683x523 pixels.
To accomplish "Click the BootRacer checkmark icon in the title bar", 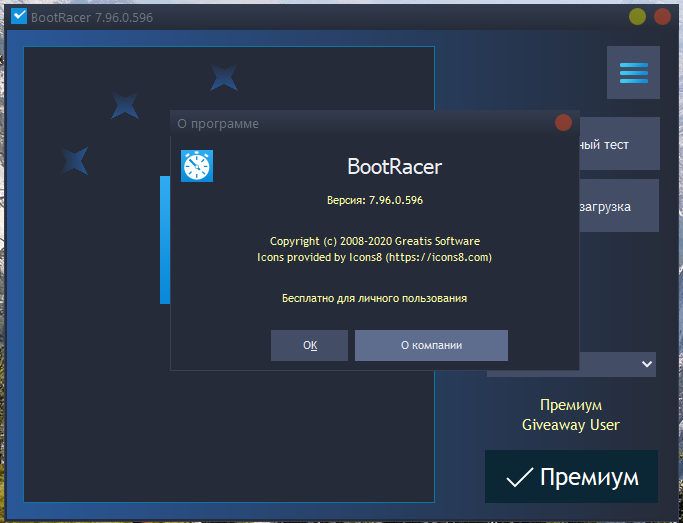I will pyautogui.click(x=19, y=17).
